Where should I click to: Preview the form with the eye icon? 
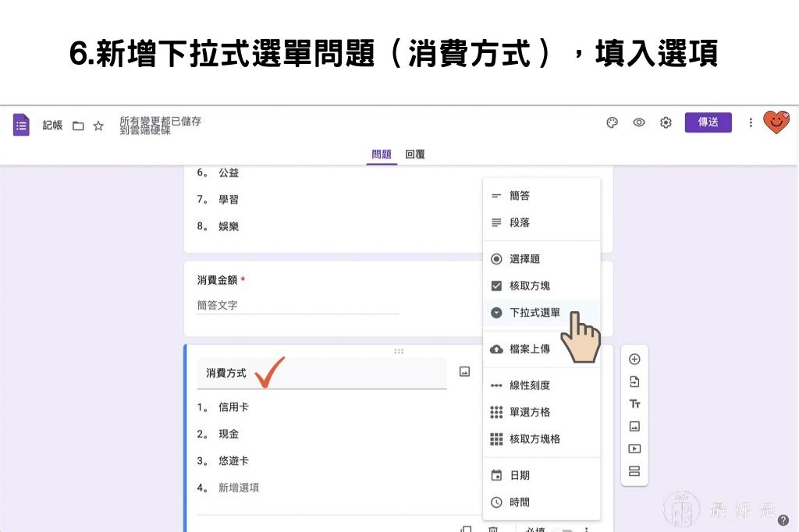[639, 122]
